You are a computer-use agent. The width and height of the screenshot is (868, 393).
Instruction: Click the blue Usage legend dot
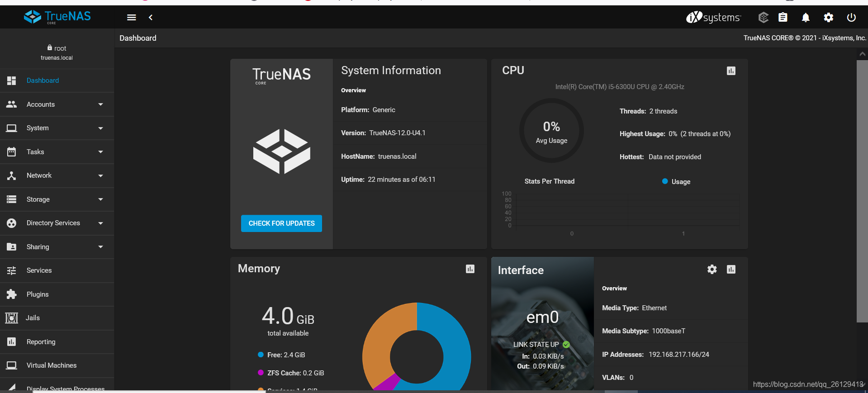pyautogui.click(x=665, y=181)
